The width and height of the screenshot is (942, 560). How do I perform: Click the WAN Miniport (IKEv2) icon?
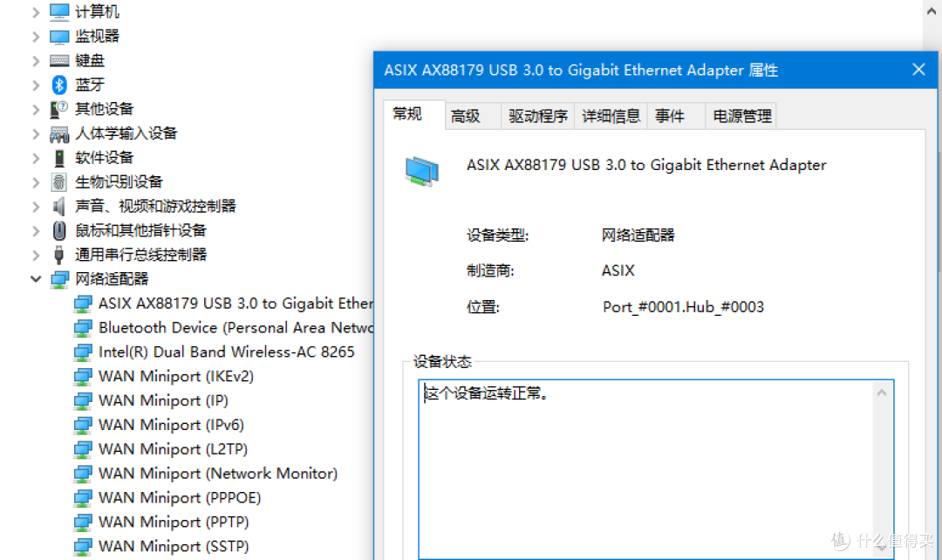(x=83, y=376)
